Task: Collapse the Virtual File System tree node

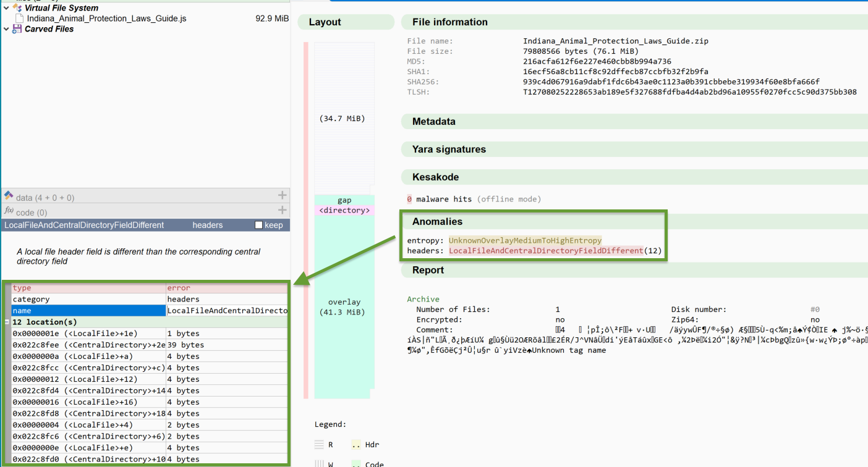Action: point(5,7)
